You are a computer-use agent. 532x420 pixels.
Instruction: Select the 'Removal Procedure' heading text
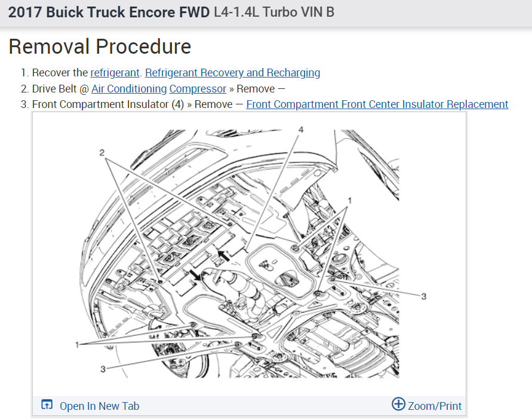[100, 47]
